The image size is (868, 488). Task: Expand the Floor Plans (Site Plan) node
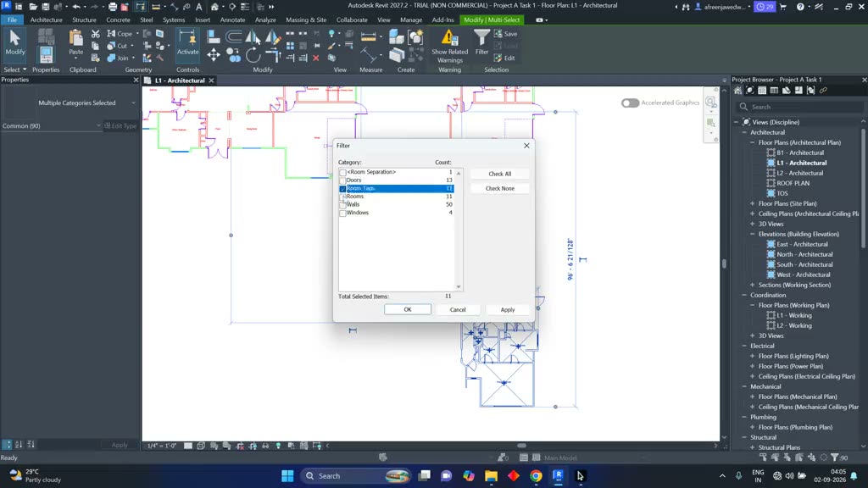pyautogui.click(x=753, y=203)
